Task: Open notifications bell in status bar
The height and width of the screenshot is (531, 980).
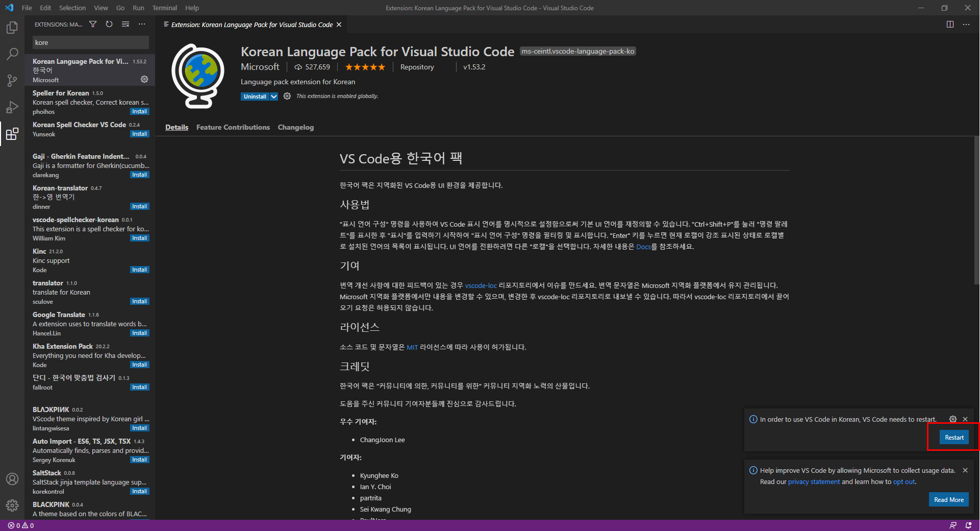Action: coord(968,525)
